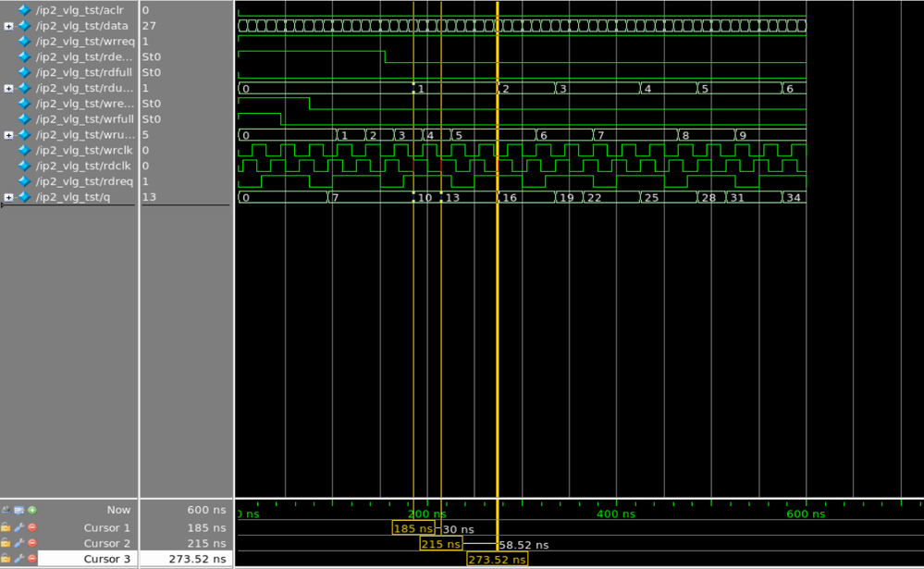The image size is (924, 569).
Task: Click q waveform segment labeled 16
Action: (527, 197)
